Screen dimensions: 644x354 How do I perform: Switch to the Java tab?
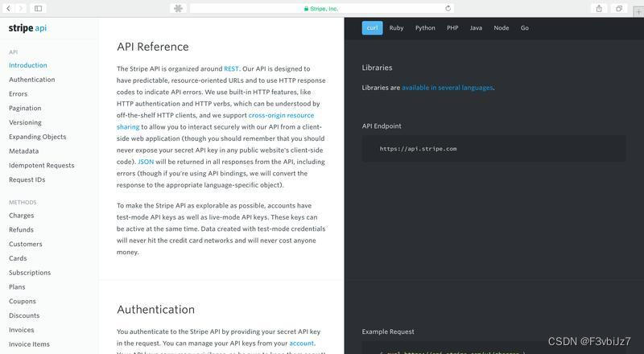click(476, 28)
